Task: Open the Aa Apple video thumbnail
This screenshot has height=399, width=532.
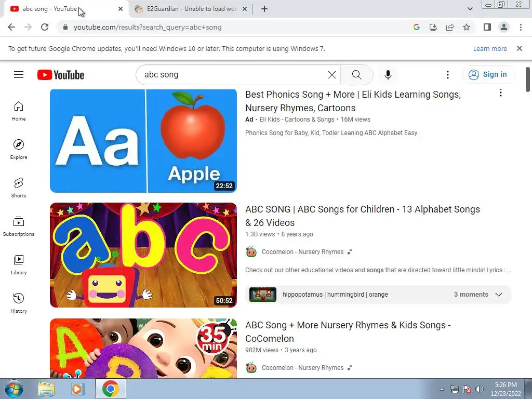Action: click(143, 141)
